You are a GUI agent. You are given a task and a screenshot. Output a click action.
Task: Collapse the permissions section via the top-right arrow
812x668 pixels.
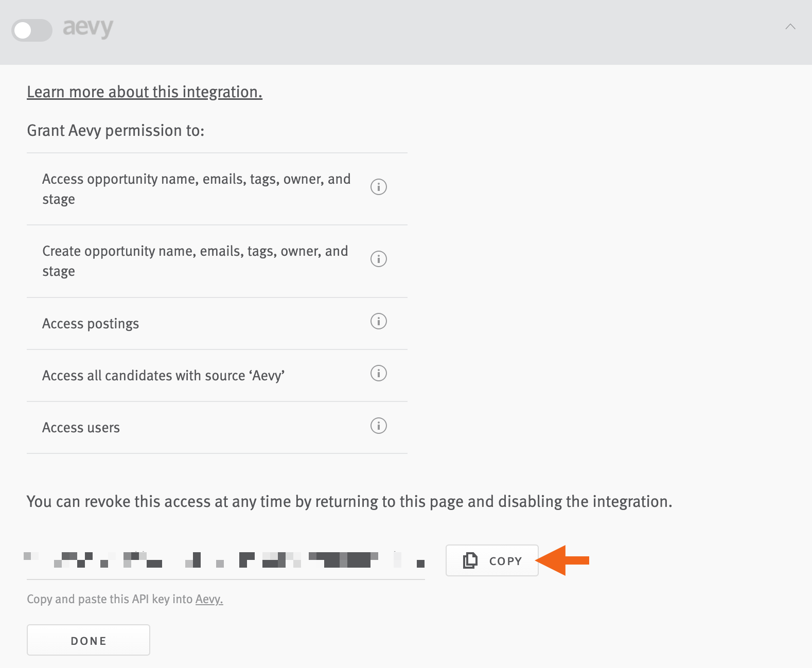coord(790,27)
